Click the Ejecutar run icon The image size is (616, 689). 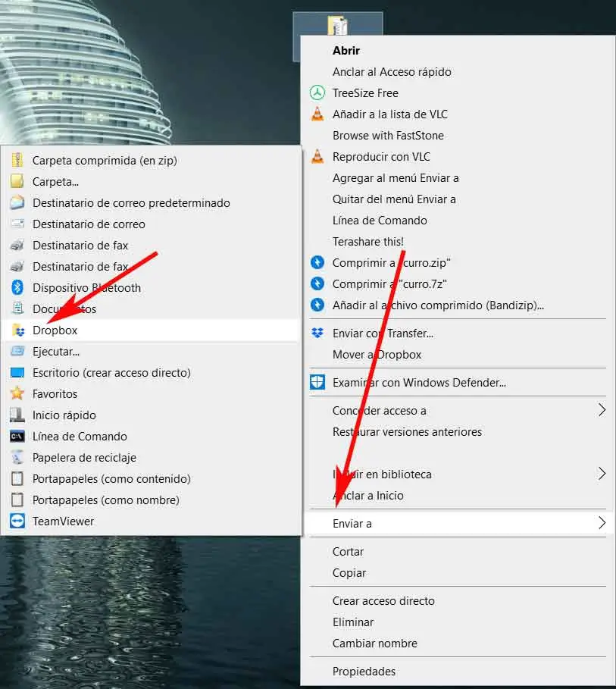(17, 351)
